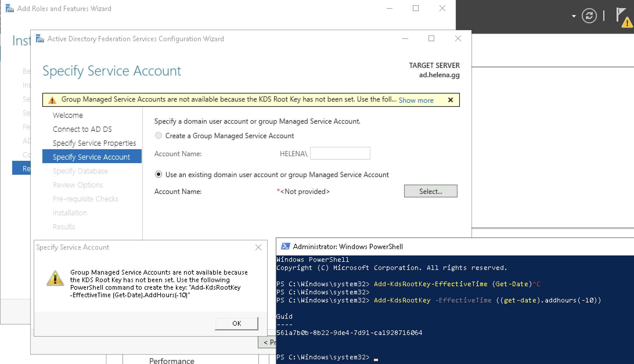Click the HELENA\ account name field

340,153
